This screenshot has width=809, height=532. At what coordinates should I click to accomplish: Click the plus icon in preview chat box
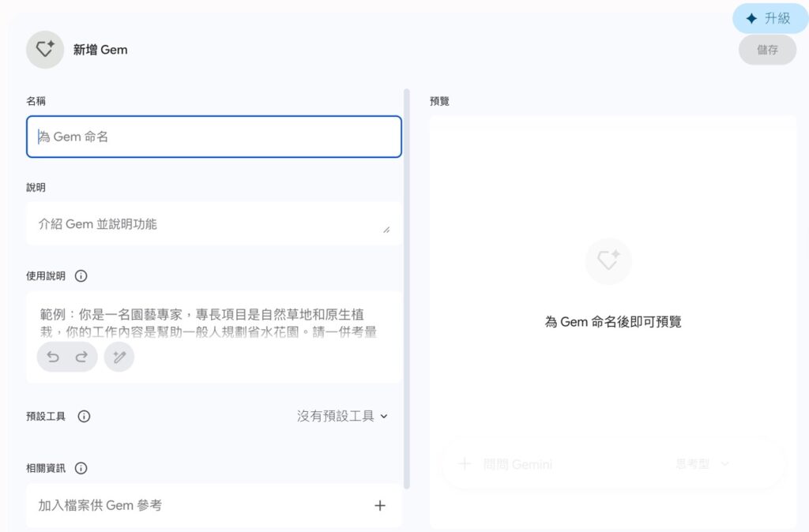(x=465, y=464)
